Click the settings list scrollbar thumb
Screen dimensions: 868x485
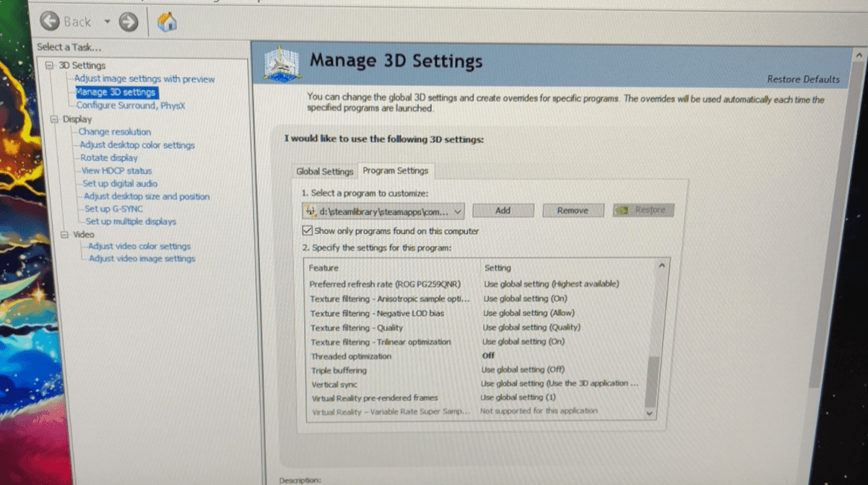tap(652, 380)
